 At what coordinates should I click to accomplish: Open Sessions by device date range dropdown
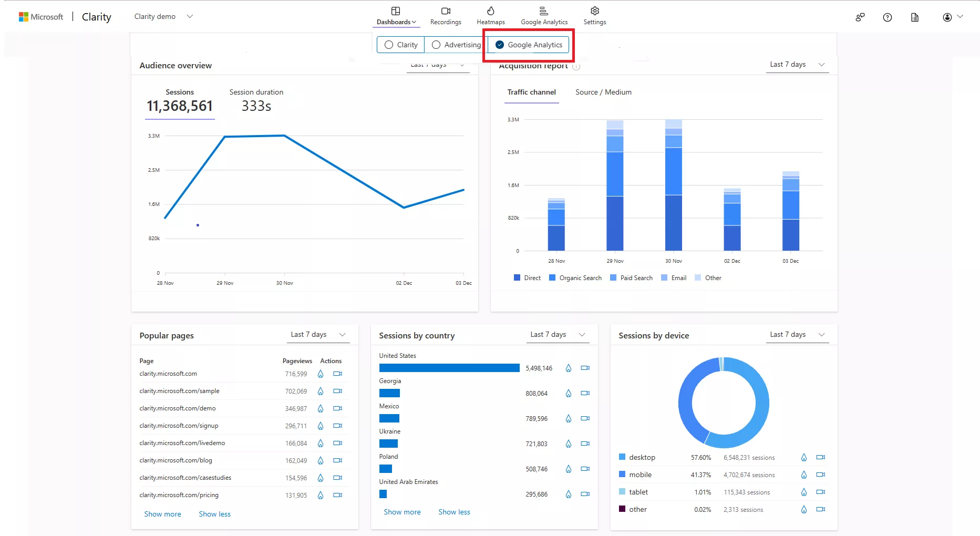797,335
